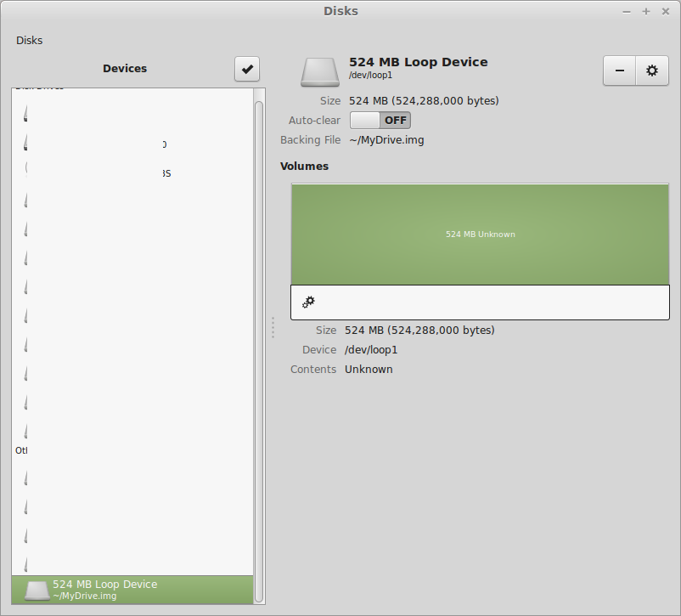The width and height of the screenshot is (681, 616).
Task: Click the Devices panel header label
Action: pyautogui.click(x=125, y=69)
